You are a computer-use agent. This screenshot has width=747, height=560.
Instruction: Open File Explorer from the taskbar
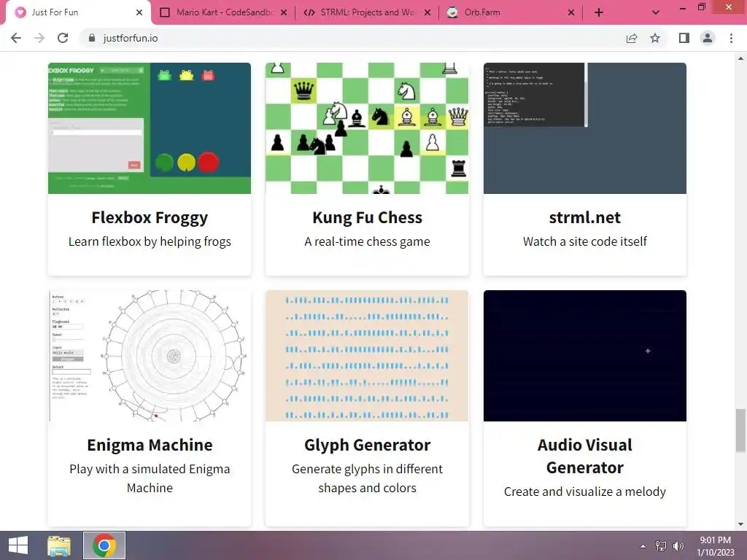(x=59, y=545)
